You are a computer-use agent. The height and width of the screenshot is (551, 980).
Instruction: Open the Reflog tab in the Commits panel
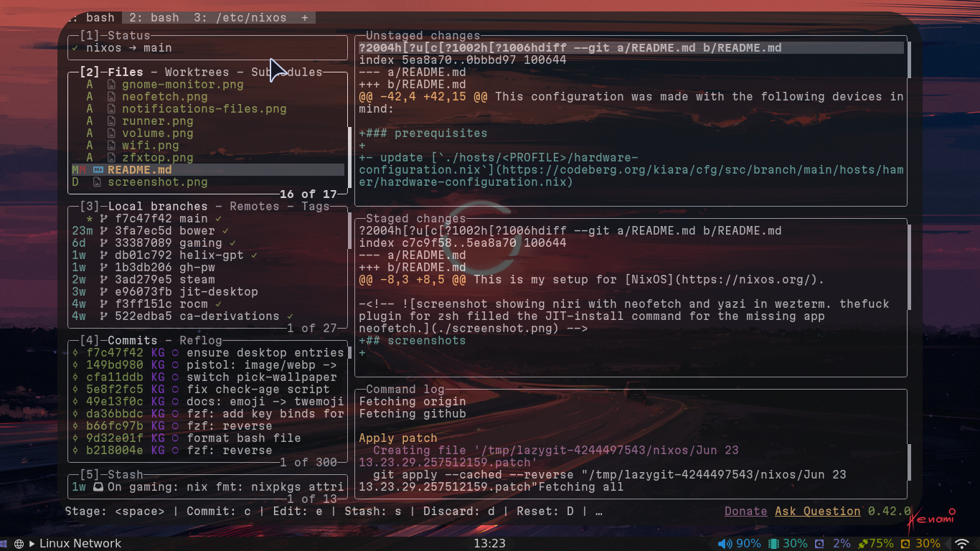pos(201,341)
